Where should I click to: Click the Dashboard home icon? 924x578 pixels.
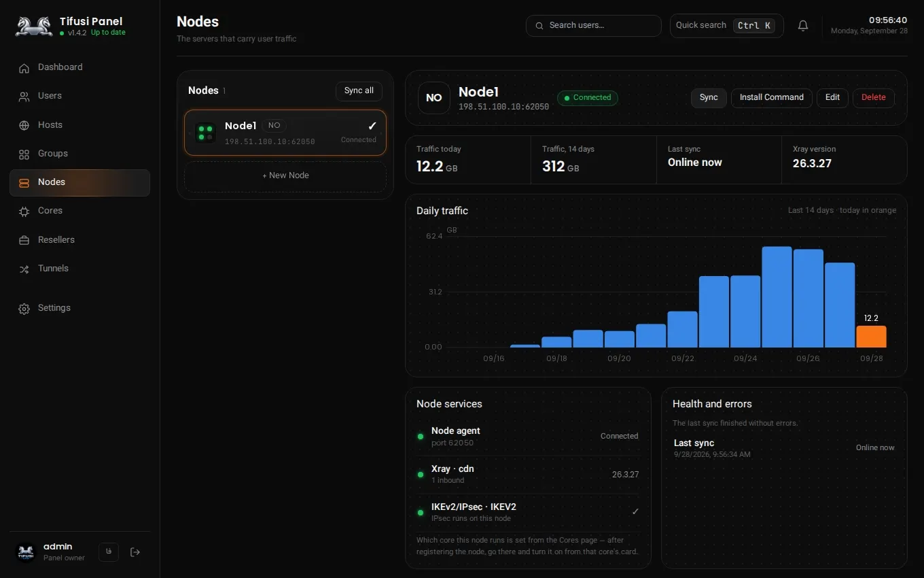pyautogui.click(x=24, y=67)
